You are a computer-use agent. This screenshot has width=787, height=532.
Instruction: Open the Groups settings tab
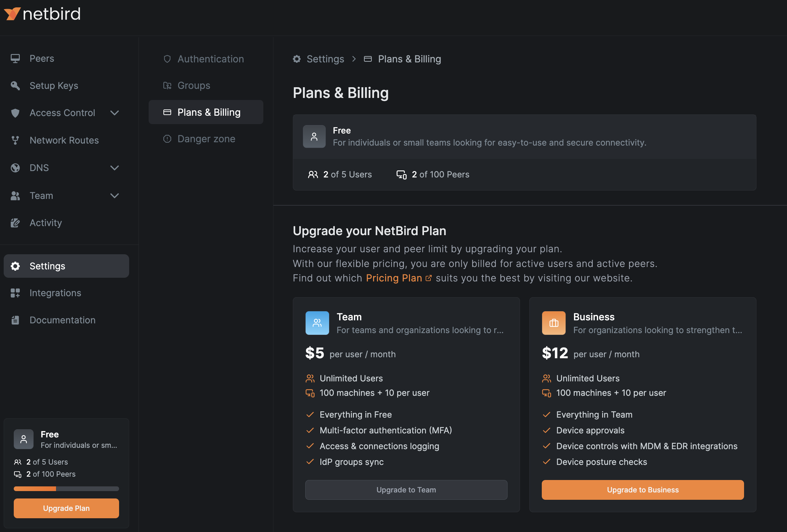[194, 86]
